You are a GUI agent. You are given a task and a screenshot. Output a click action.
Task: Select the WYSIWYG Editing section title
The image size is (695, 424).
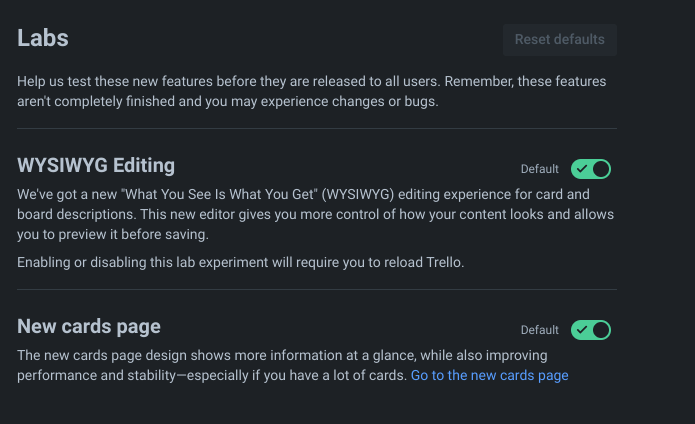coord(96,166)
